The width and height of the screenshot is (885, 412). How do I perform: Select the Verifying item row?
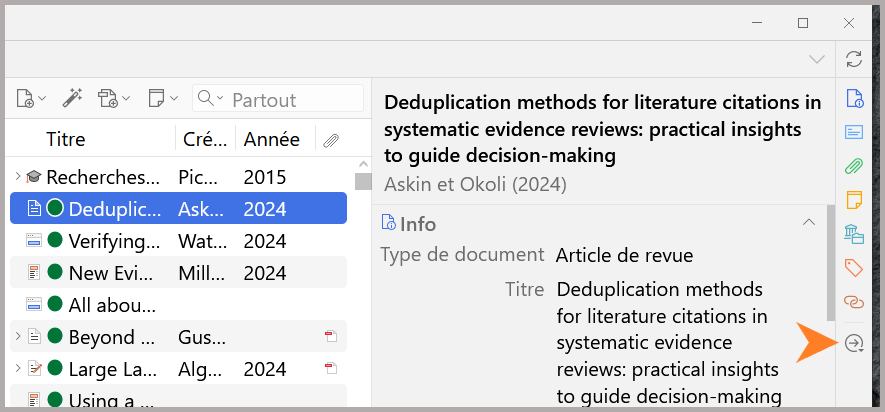click(x=178, y=241)
